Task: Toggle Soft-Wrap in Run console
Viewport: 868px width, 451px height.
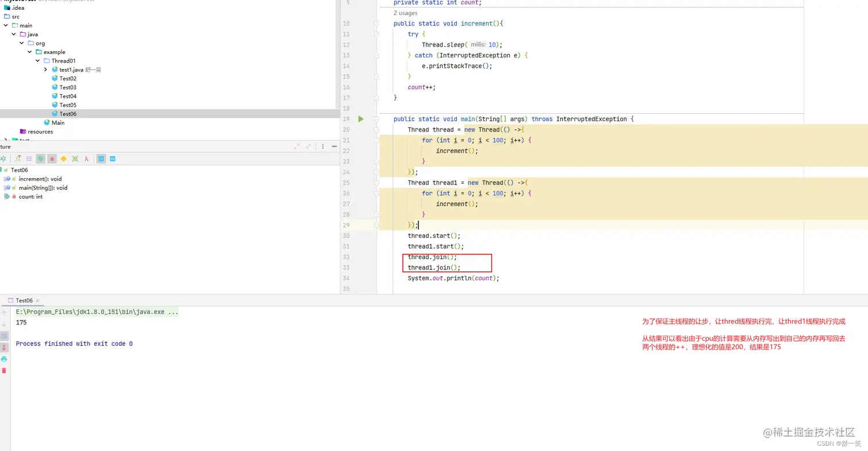Action: (x=4, y=336)
